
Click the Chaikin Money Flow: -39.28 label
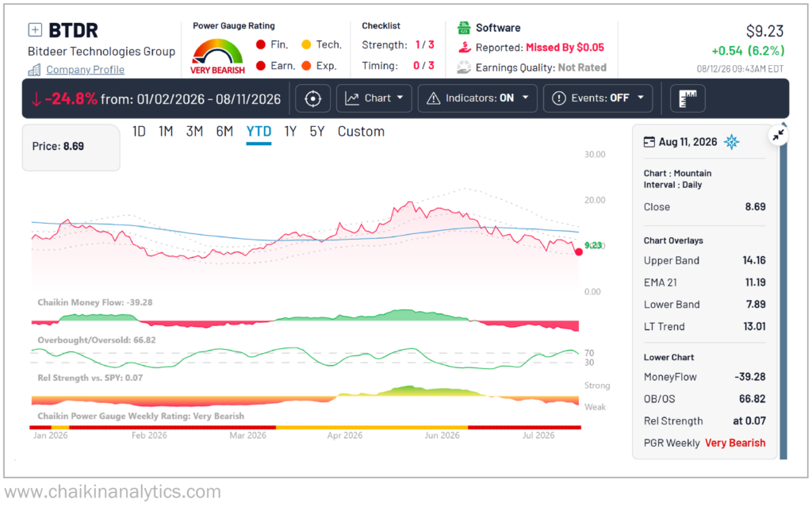tap(95, 302)
